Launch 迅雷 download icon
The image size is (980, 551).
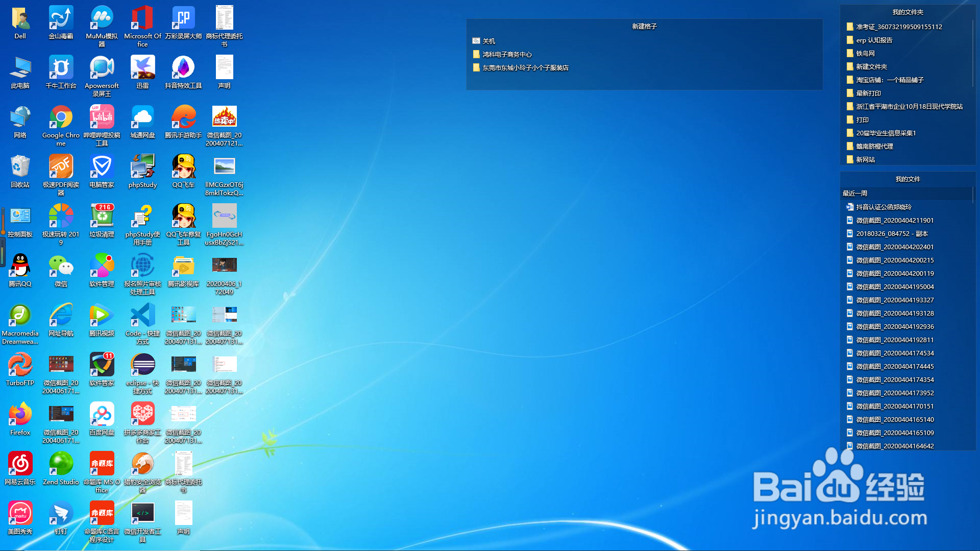(142, 68)
